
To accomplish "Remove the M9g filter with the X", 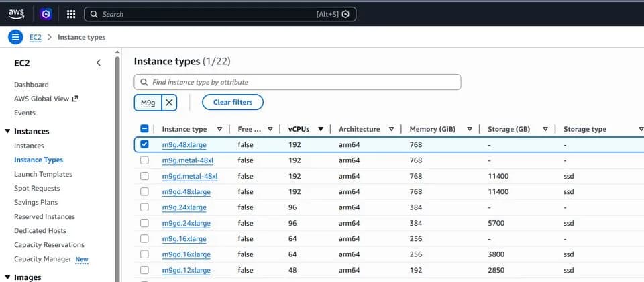I will click(169, 103).
